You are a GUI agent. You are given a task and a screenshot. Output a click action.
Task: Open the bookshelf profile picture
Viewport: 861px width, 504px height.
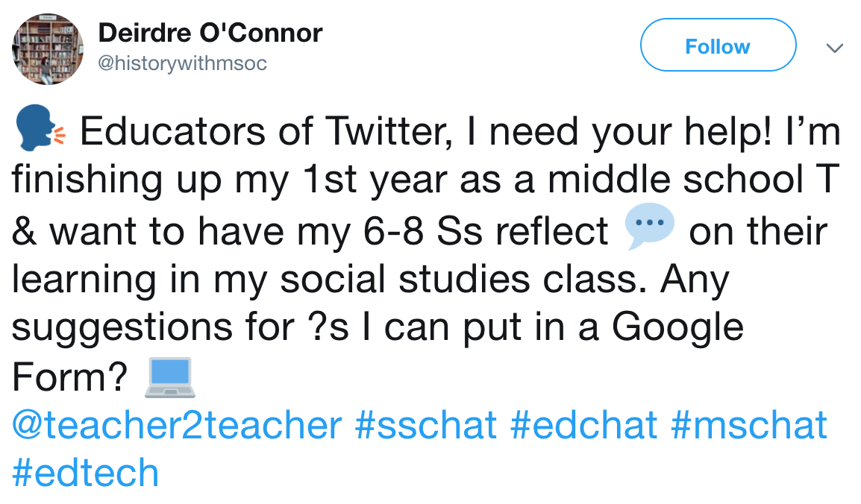(47, 48)
